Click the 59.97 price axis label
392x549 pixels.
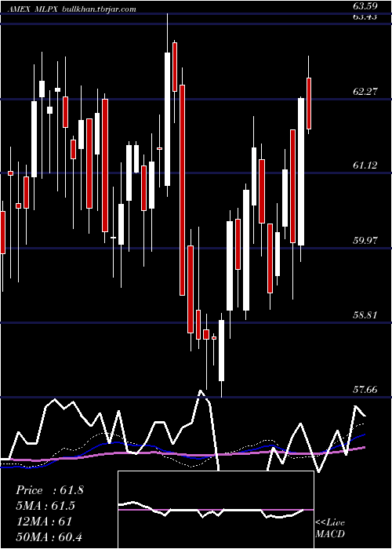click(x=365, y=241)
